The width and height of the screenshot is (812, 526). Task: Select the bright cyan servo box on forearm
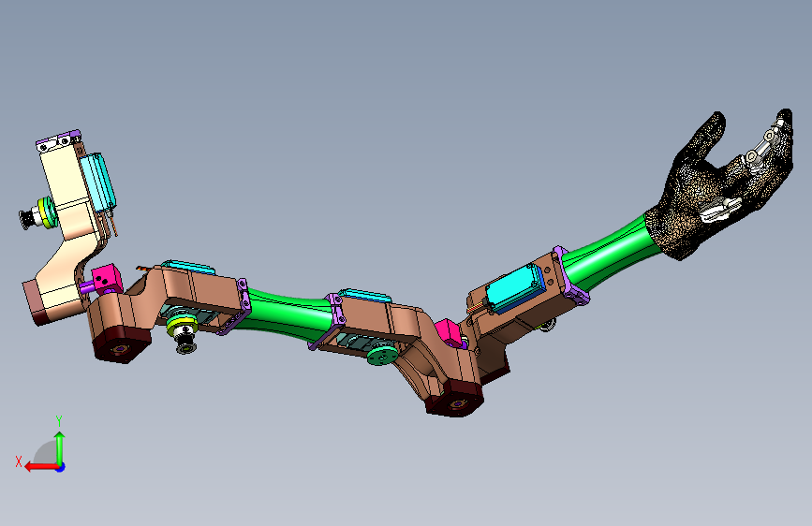(516, 288)
